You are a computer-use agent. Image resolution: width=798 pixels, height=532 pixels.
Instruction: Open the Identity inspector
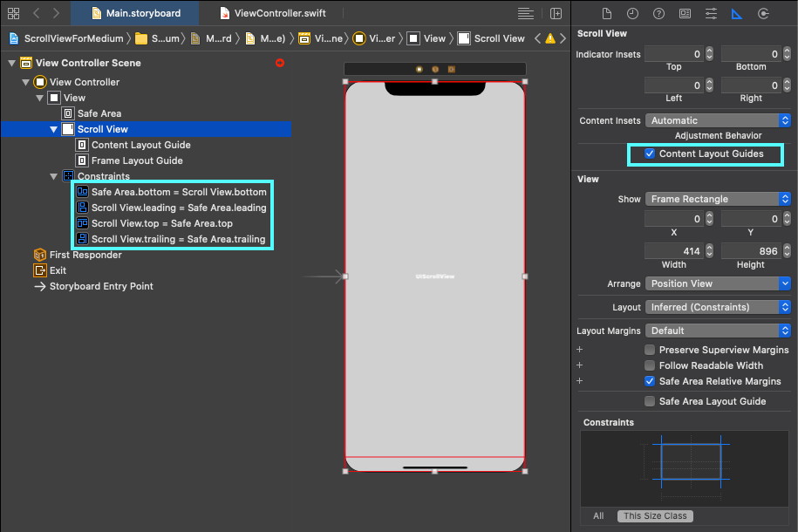pos(685,14)
